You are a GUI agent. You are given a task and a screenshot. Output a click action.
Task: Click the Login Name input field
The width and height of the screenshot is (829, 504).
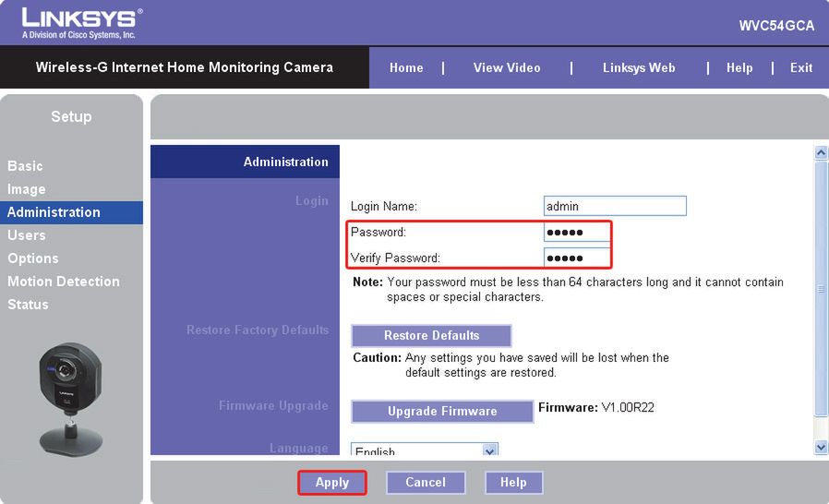point(615,206)
